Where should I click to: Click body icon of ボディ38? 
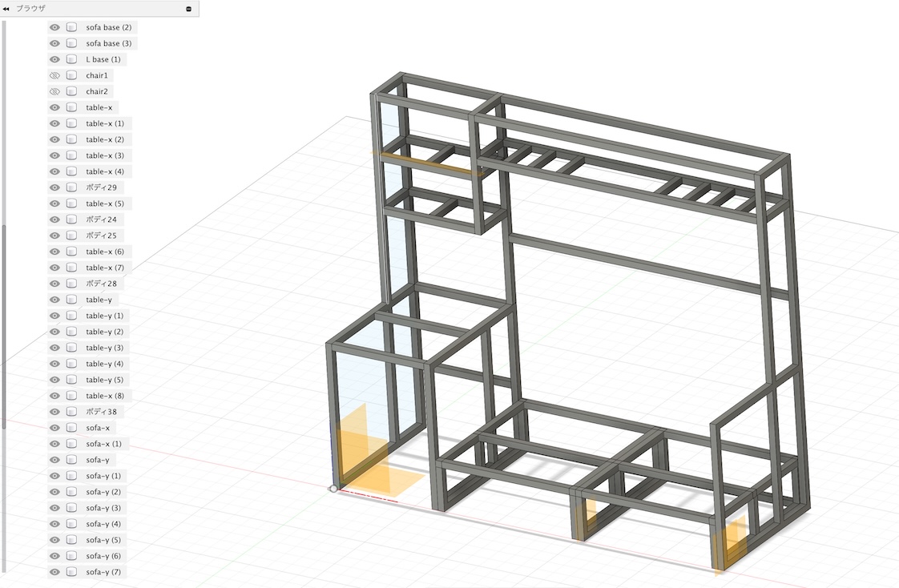coord(71,412)
